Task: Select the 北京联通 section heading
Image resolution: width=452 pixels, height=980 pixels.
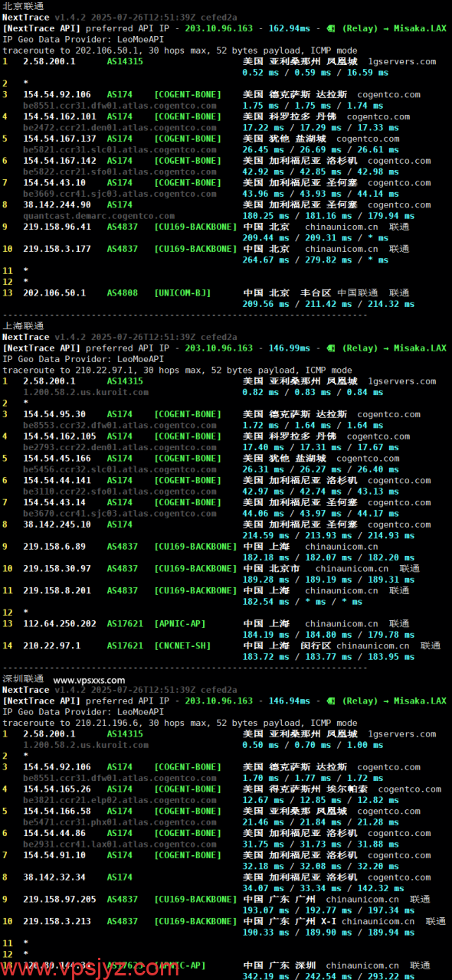Action: (x=23, y=6)
